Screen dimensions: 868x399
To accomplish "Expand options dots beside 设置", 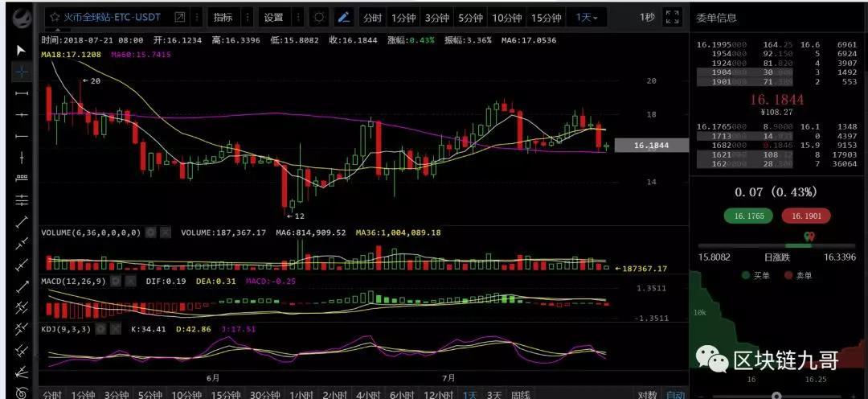I will (298, 17).
